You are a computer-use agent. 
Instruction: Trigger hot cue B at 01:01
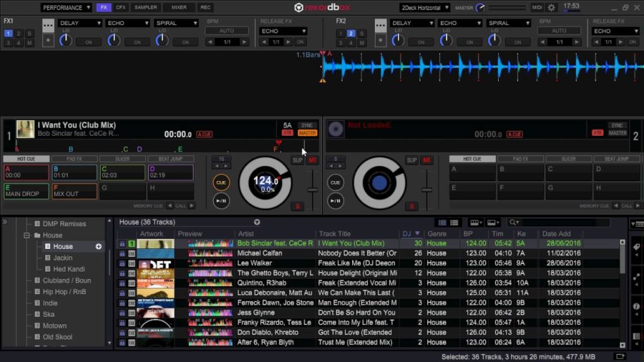click(74, 172)
